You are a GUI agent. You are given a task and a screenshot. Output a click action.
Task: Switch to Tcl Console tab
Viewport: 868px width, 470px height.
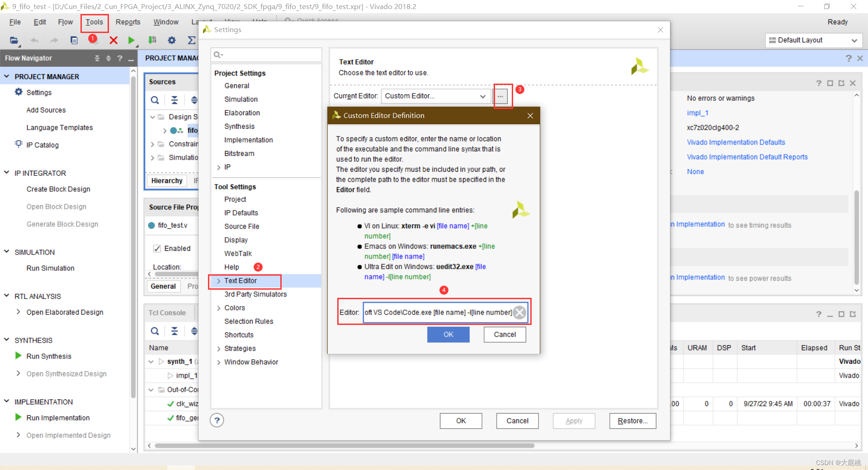167,313
